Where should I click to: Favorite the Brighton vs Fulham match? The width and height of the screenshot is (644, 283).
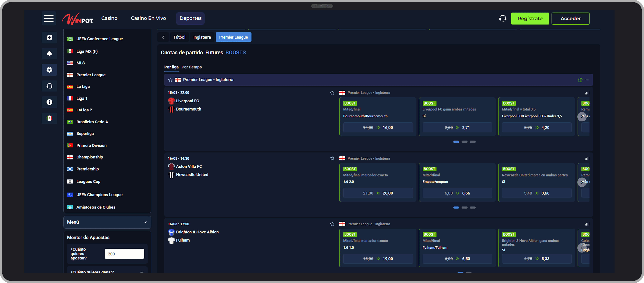332,224
